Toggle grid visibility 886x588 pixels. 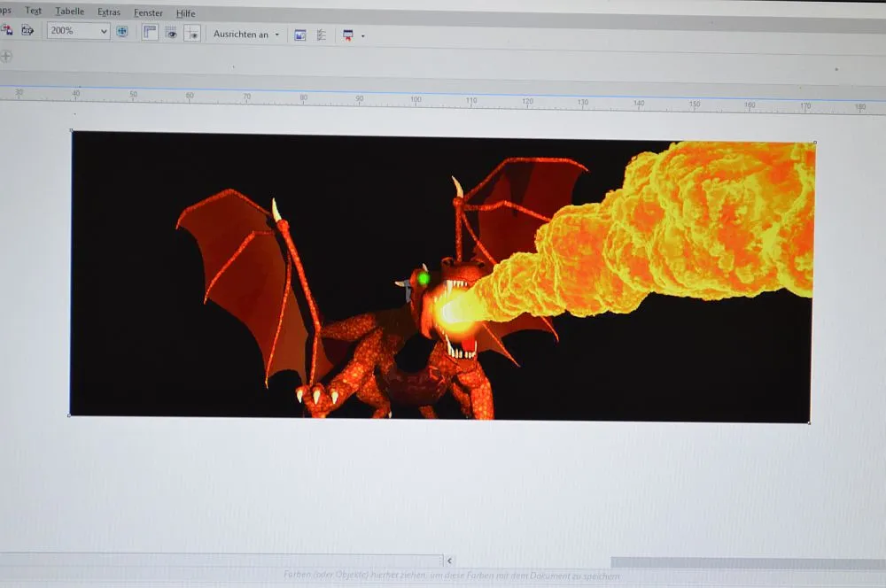point(171,33)
